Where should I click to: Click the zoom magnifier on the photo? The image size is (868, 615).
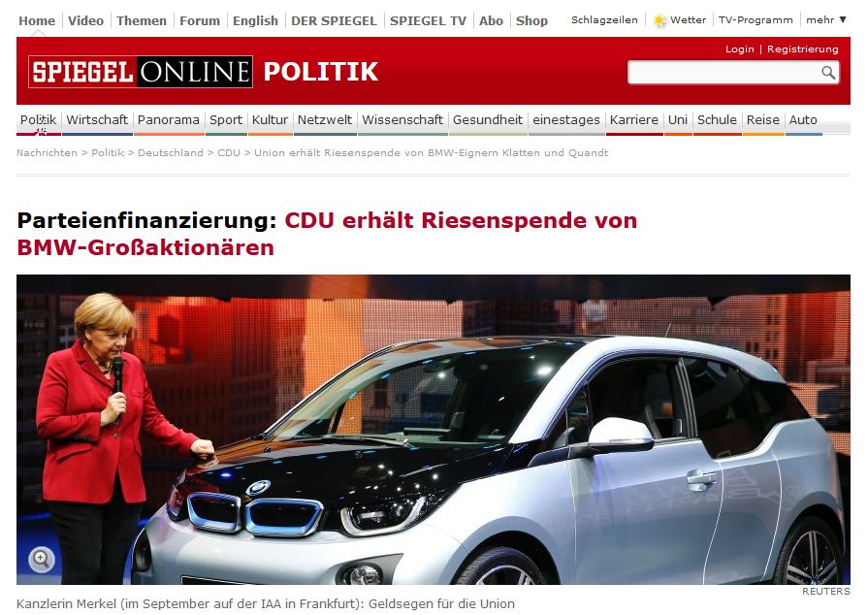pos(42,559)
